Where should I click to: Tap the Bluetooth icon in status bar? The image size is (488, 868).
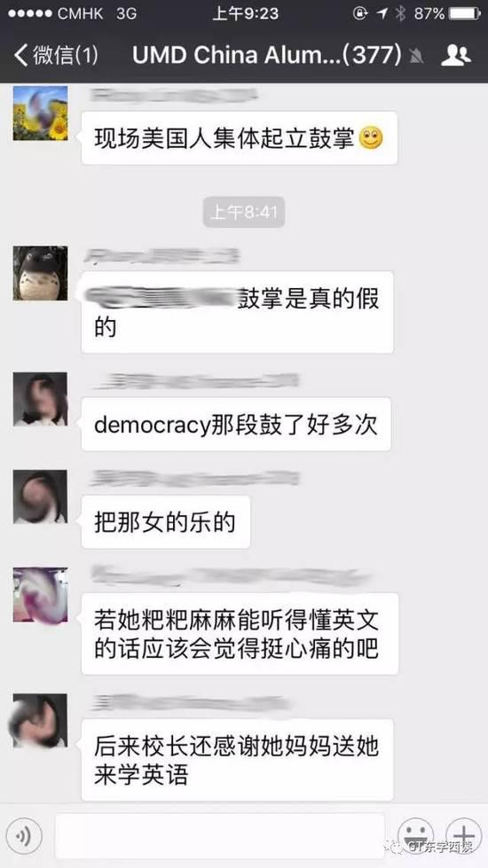pos(400,14)
